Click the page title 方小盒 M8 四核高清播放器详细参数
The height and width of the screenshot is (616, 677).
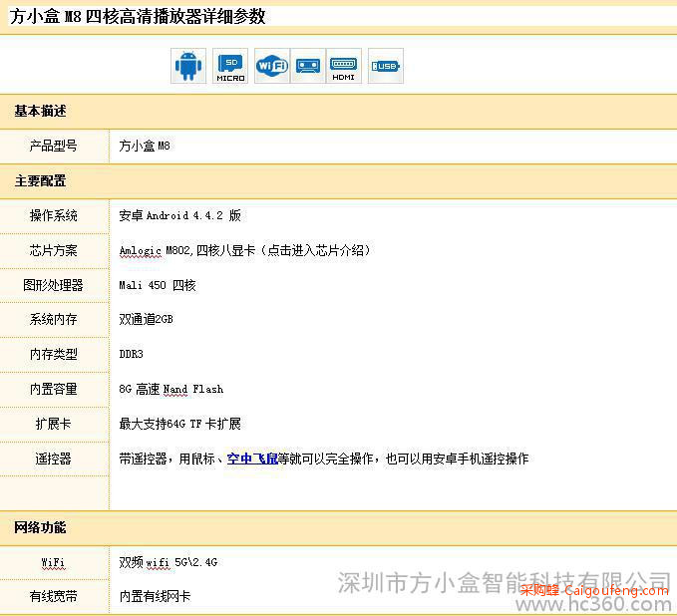click(x=138, y=16)
